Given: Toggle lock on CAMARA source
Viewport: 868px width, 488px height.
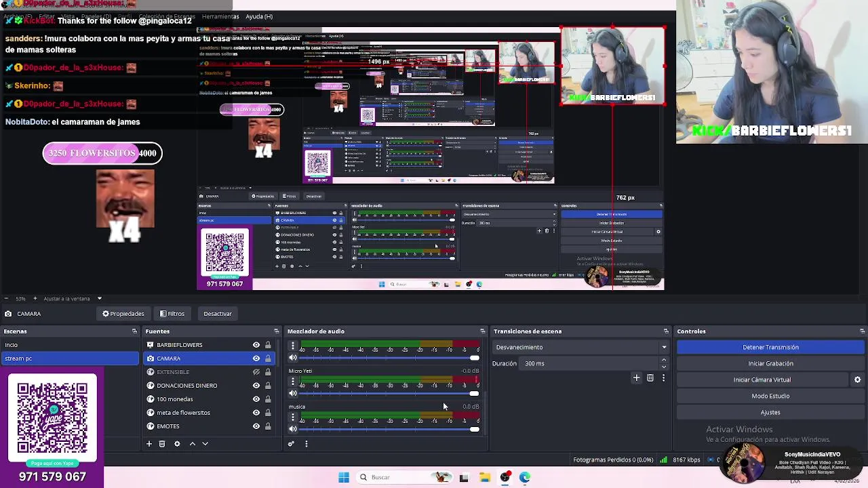Looking at the screenshot, I should click(x=268, y=359).
